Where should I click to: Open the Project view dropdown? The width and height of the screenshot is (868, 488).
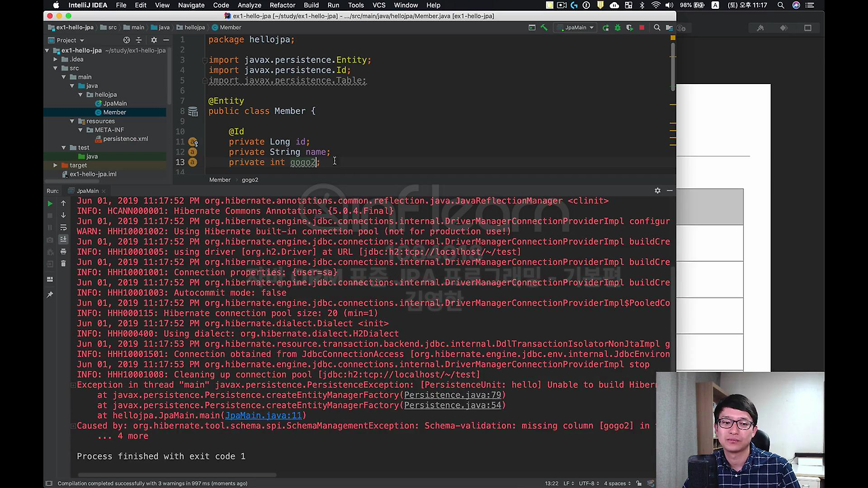(66, 40)
